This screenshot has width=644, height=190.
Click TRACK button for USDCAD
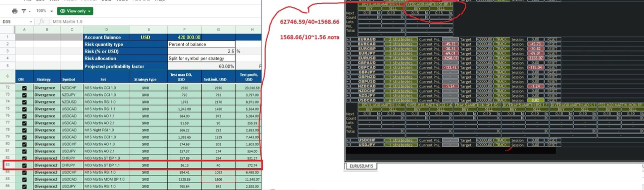(x=501, y=100)
